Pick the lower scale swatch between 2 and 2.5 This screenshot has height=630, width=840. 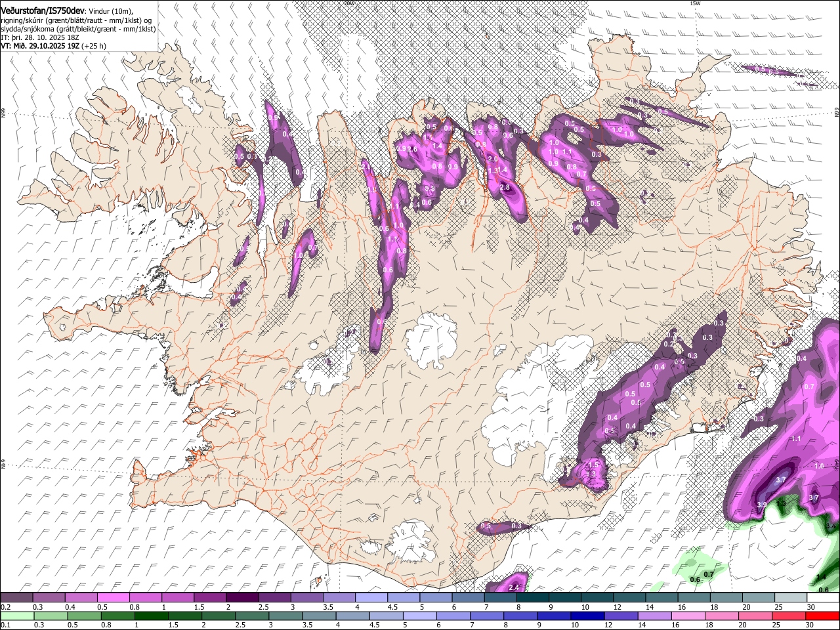218,616
